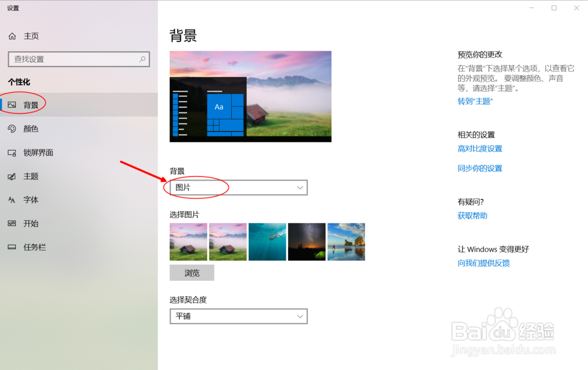The image size is (588, 370).
Task: Click the font icon beside 字体
Action: pyautogui.click(x=12, y=200)
